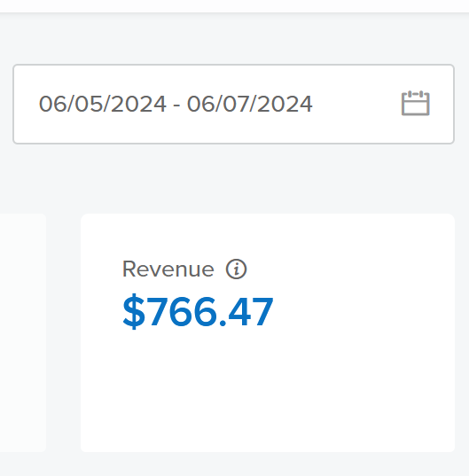Click the Revenue label
469x476 pixels.
(168, 269)
